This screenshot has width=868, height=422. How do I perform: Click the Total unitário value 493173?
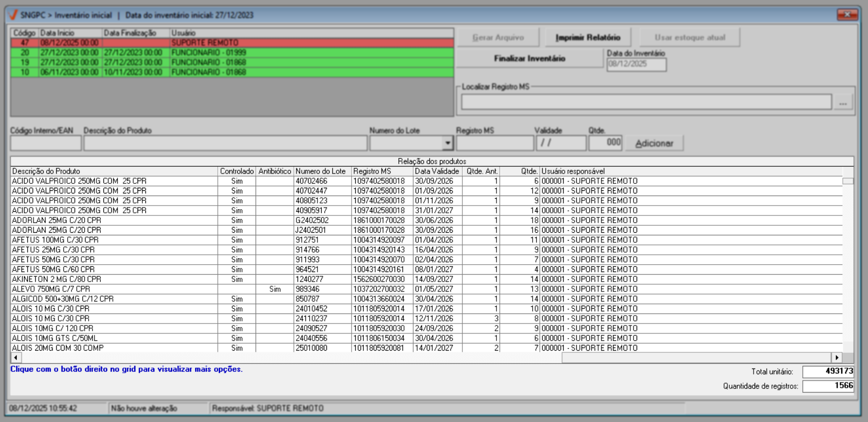click(828, 371)
